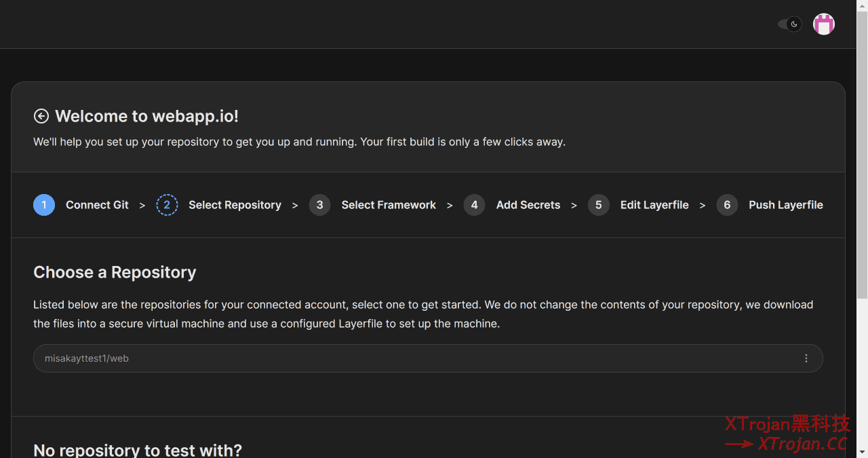Click the scrollbar down arrow

pyautogui.click(x=862, y=452)
